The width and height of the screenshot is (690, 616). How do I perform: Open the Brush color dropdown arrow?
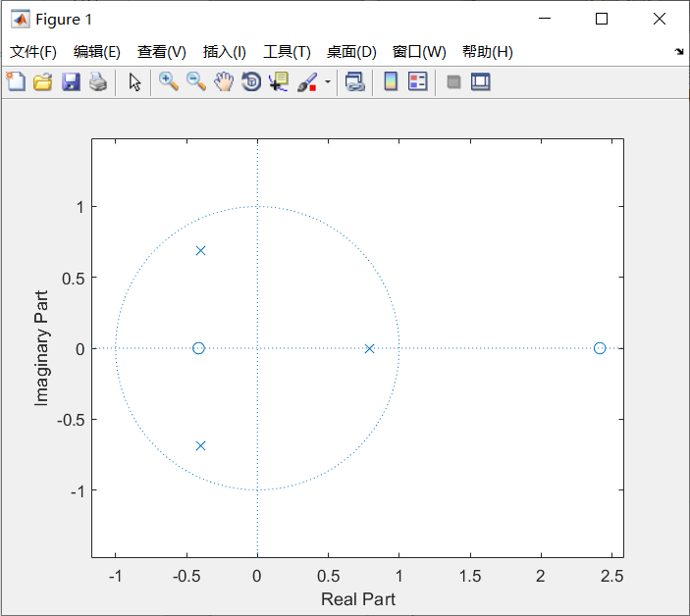pyautogui.click(x=328, y=81)
